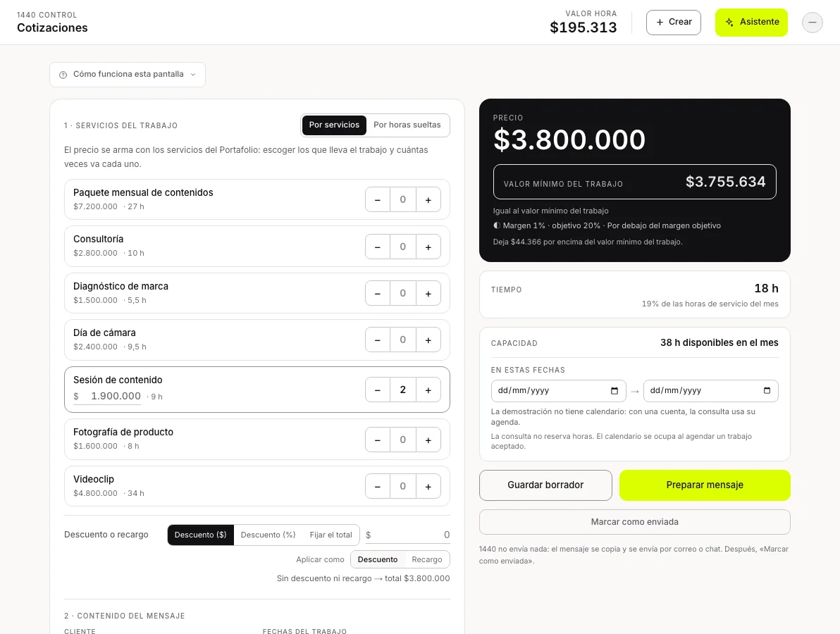The width and height of the screenshot is (840, 634).
Task: Increase Paquete mensual de contenidos quantity
Action: 428,200
